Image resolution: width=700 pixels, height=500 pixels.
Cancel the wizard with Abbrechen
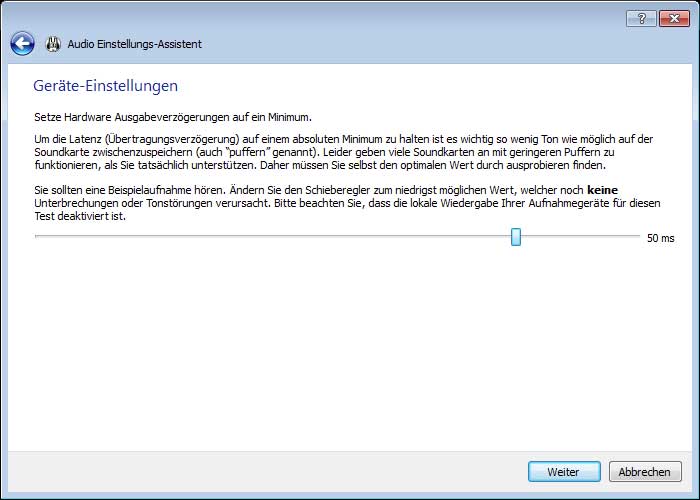(645, 472)
